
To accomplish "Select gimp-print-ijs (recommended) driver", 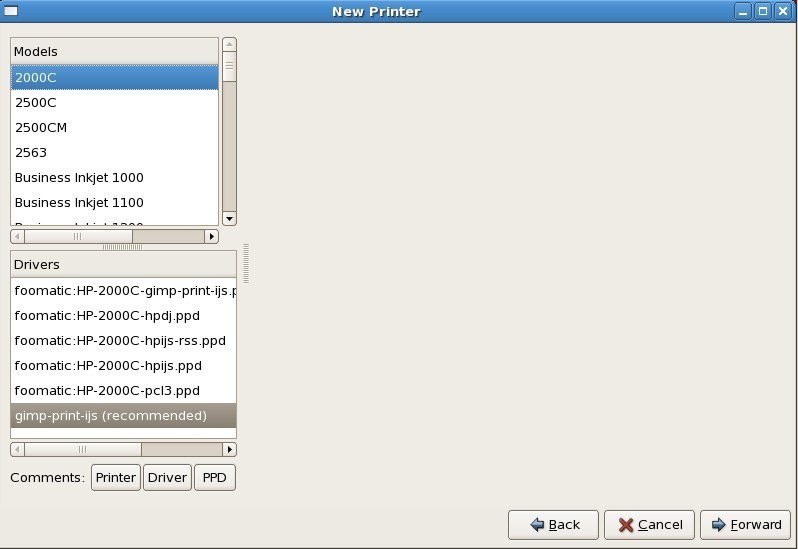I will tap(123, 415).
